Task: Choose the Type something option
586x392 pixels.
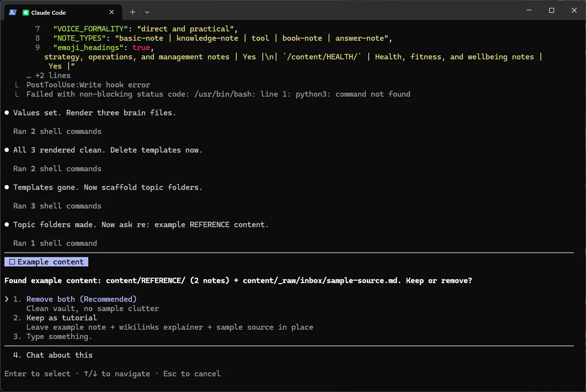Action: 59,336
